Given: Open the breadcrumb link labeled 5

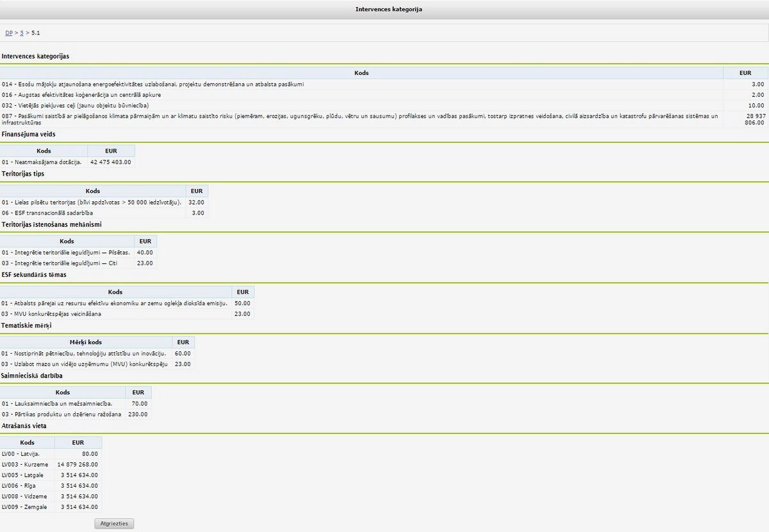Looking at the screenshot, I should point(22,33).
